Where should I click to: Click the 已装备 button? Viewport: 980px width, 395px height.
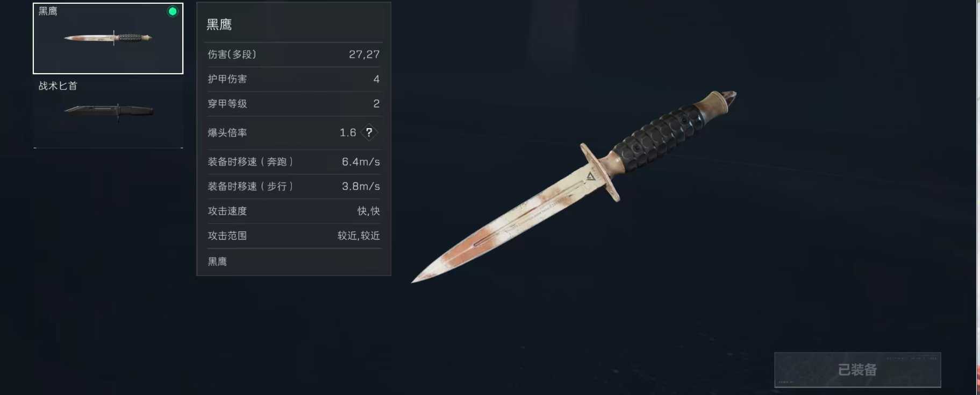(x=857, y=370)
